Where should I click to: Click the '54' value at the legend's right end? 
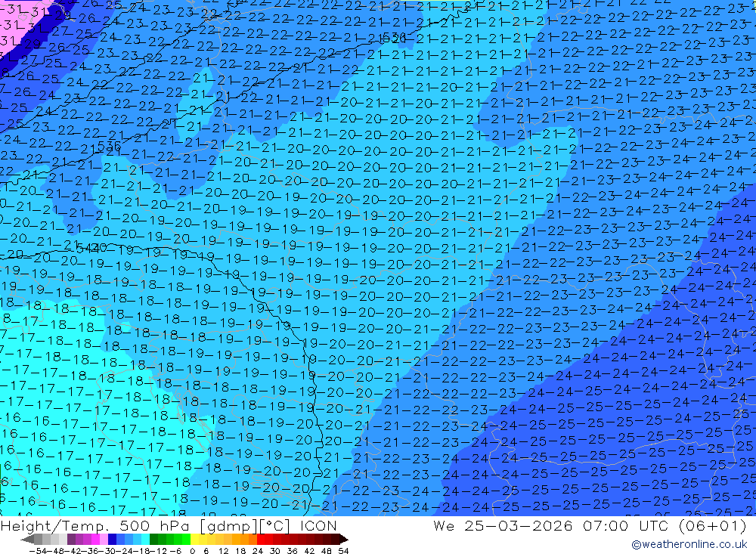343,551
